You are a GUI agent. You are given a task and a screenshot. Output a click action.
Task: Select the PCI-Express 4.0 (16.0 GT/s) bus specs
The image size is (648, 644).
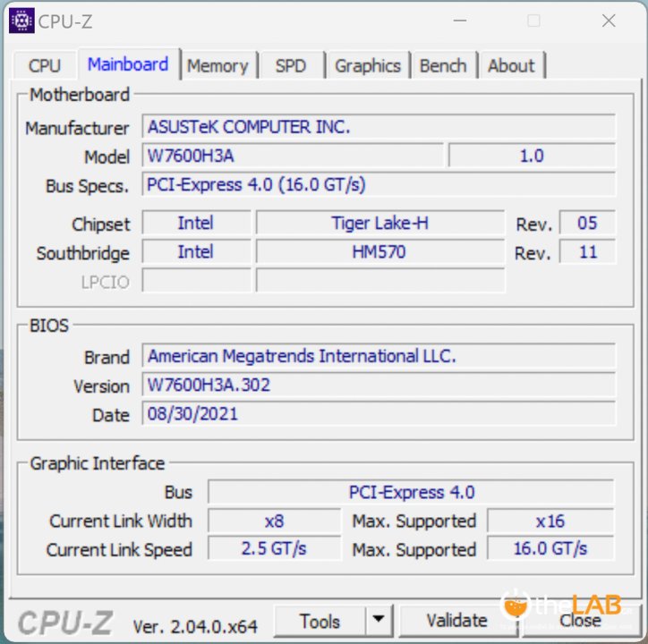[x=379, y=184]
